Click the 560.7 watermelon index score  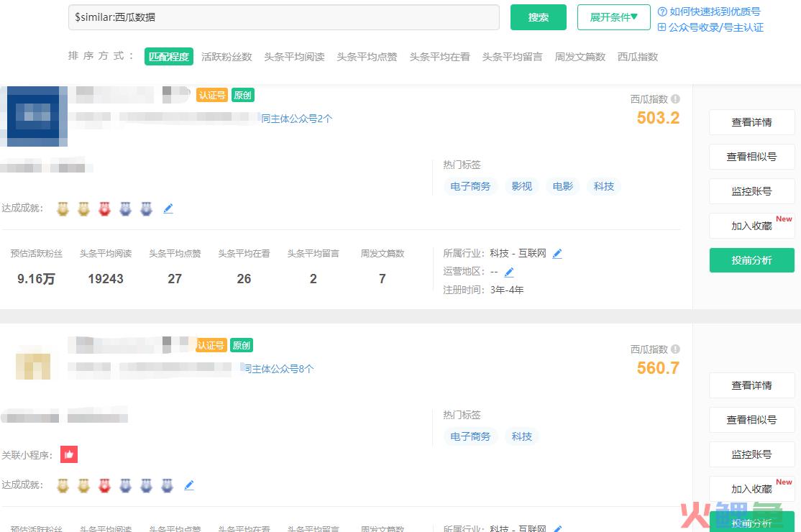pyautogui.click(x=658, y=368)
